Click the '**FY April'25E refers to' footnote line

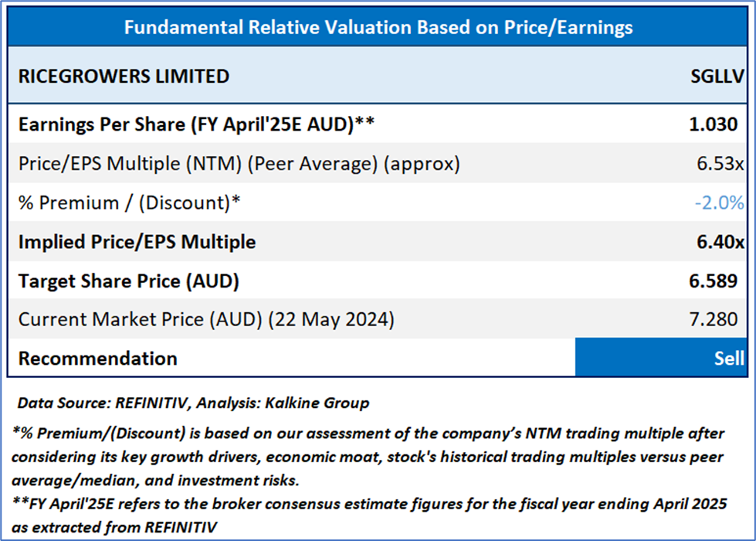pos(369,505)
